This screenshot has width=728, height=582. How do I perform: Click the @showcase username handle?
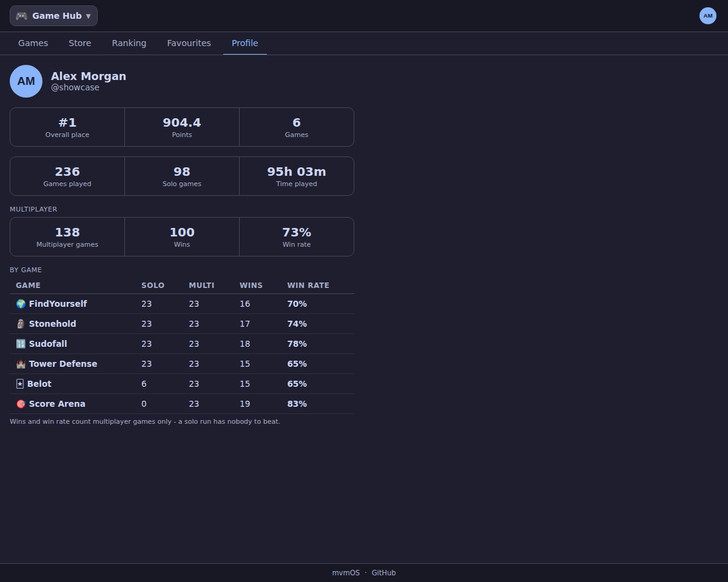75,87
